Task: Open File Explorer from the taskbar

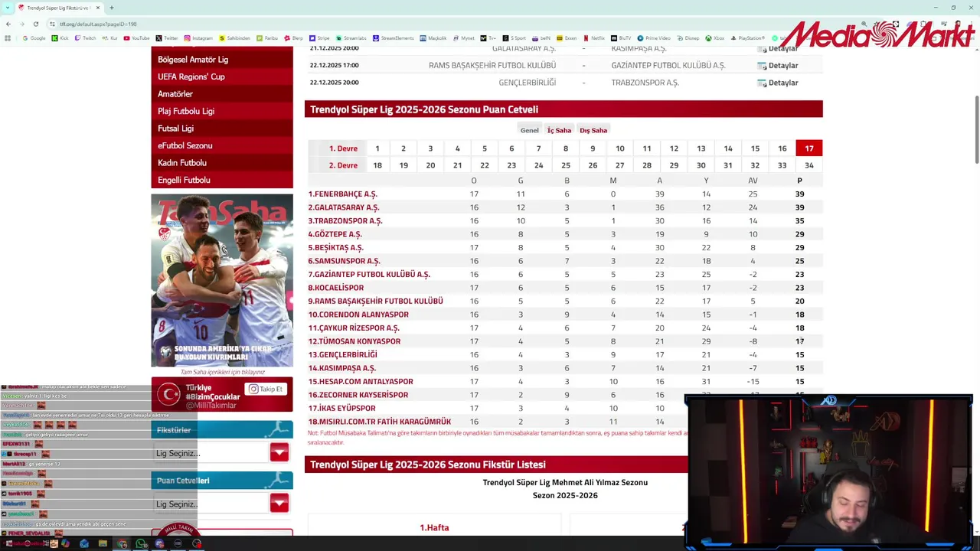Action: tap(103, 543)
